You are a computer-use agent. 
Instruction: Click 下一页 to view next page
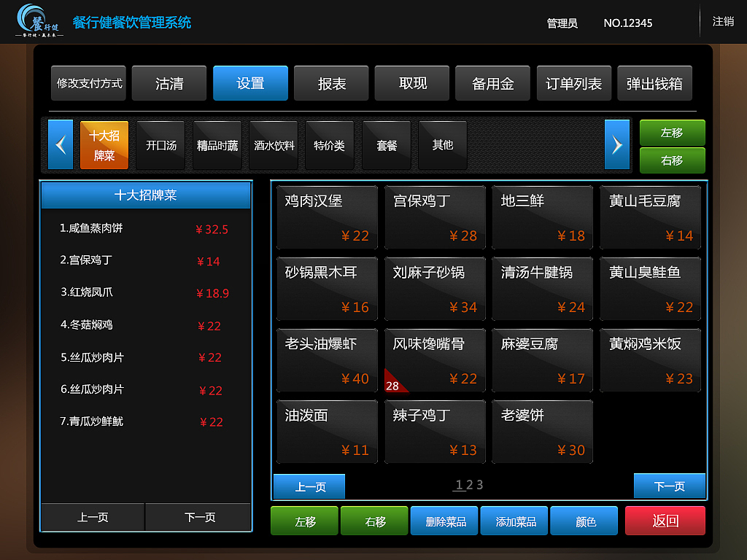tap(669, 486)
